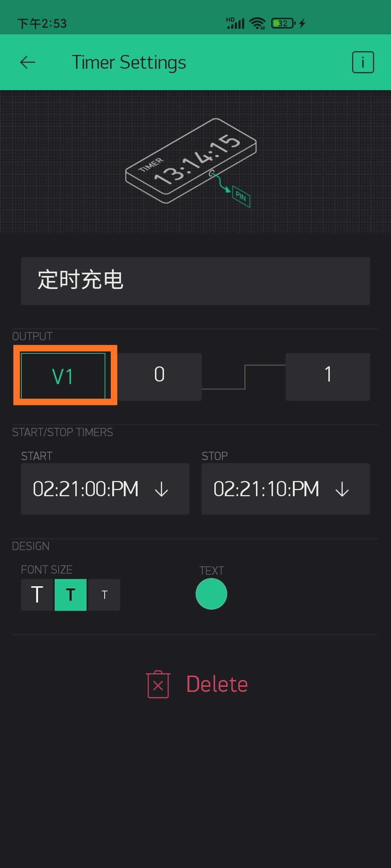Tap the green PIN tag icon
Viewport: 391px width, 868px height.
coord(241,196)
